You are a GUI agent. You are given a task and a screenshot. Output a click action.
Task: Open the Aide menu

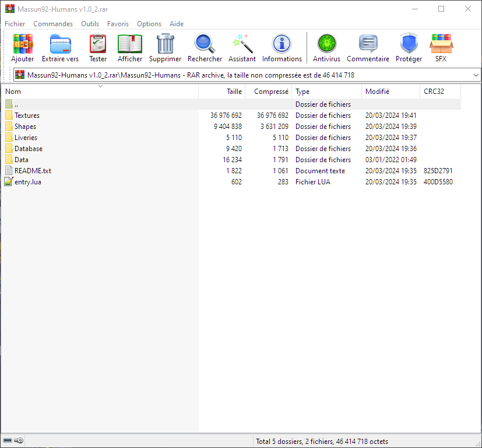[177, 24]
